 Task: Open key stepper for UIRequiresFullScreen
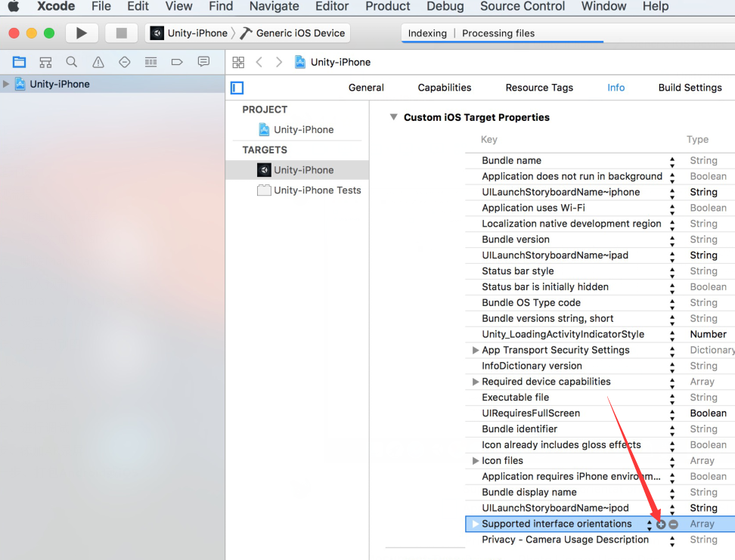click(672, 415)
